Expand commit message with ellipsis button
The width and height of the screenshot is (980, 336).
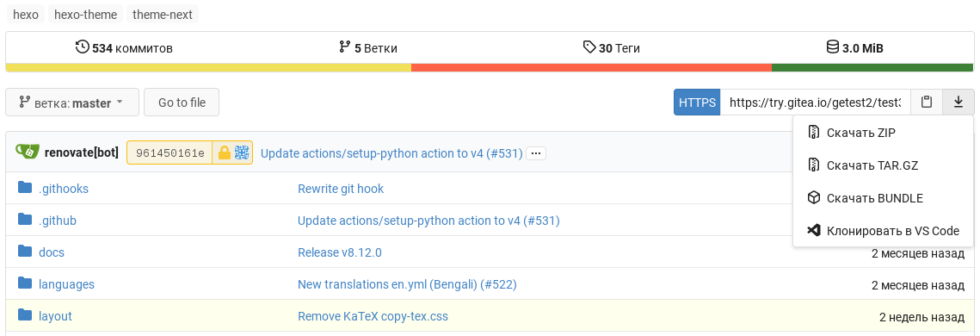[536, 153]
